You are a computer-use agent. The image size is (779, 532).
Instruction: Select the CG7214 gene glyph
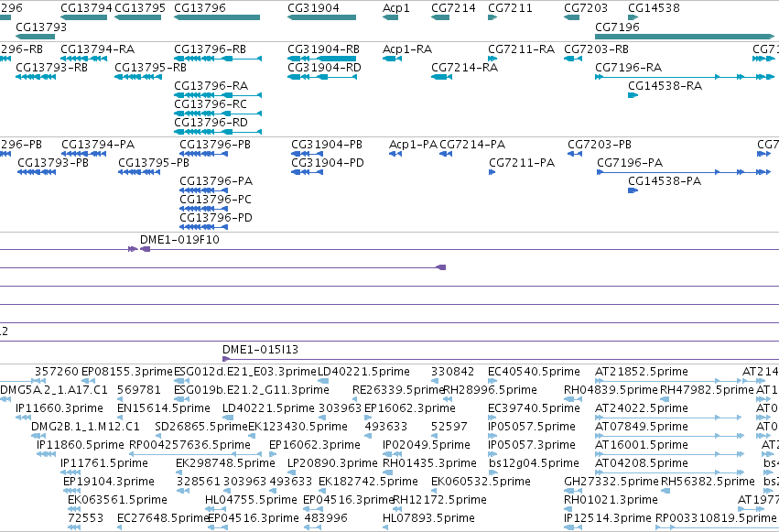point(440,17)
